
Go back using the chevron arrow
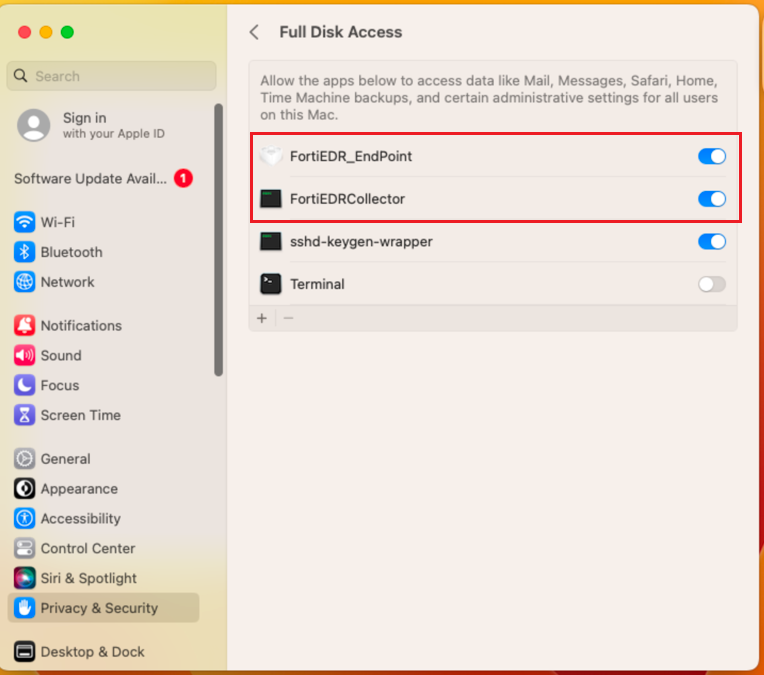point(254,32)
